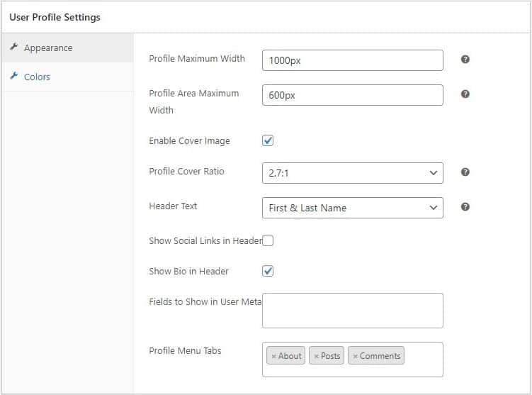Click help icon beside Profile Maximum Width
This screenshot has width=532, height=395.
pyautogui.click(x=465, y=60)
